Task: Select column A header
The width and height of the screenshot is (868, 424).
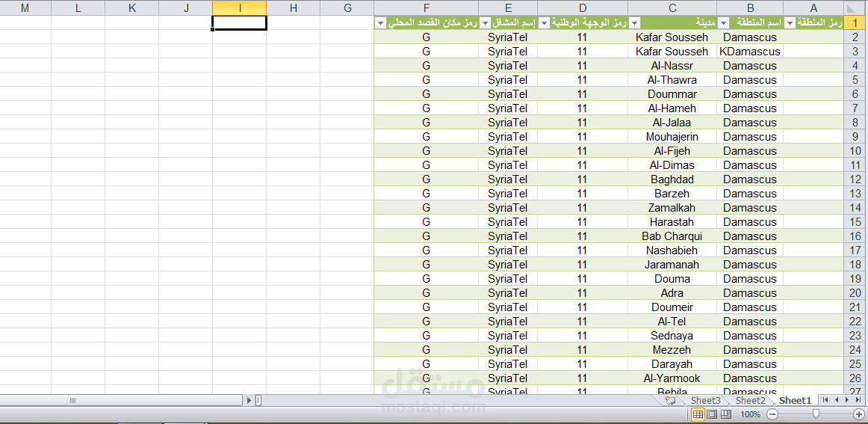Action: click(x=813, y=7)
